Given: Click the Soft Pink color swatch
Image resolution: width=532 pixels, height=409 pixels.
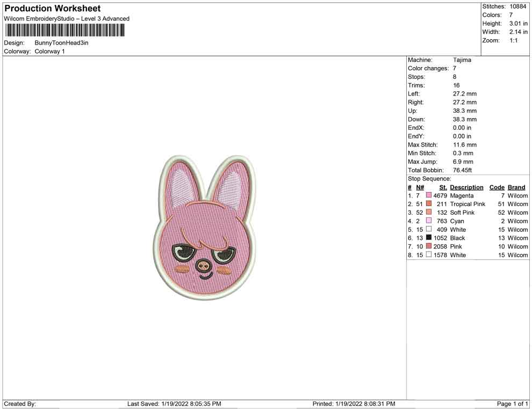Looking at the screenshot, I should [428, 212].
